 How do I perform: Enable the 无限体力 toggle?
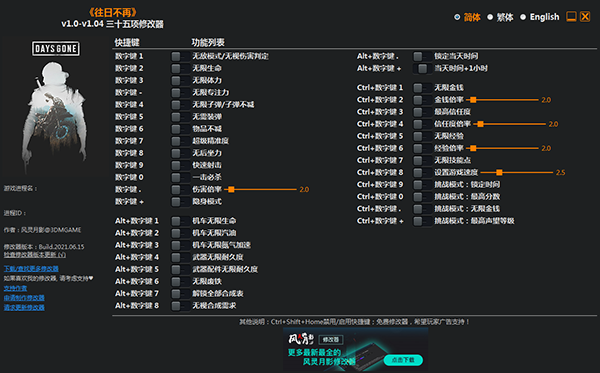180,81
